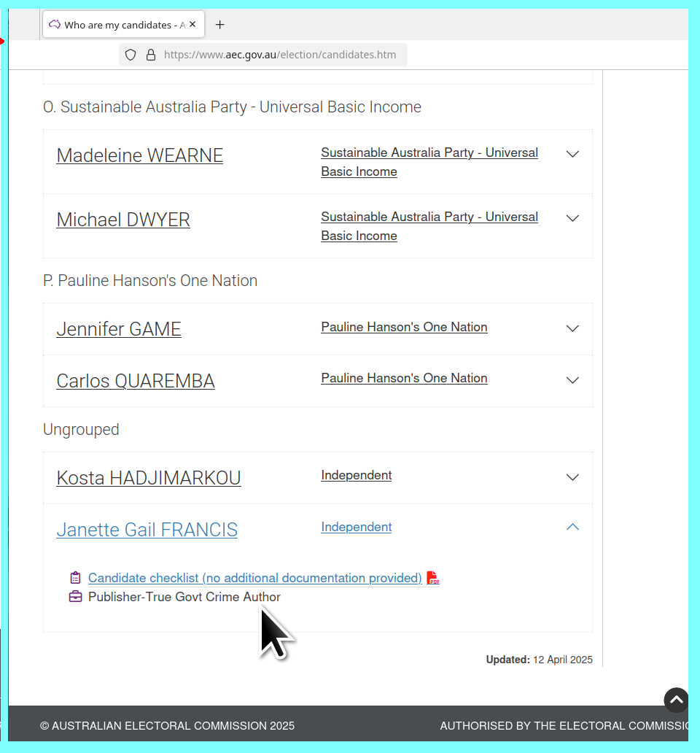Screen dimensions: 700x753
Task: Expand Michael DWYER row chevron
Action: [x=572, y=218]
